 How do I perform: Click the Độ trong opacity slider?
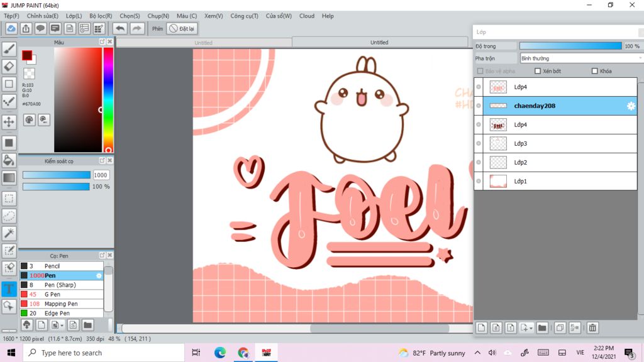point(570,46)
